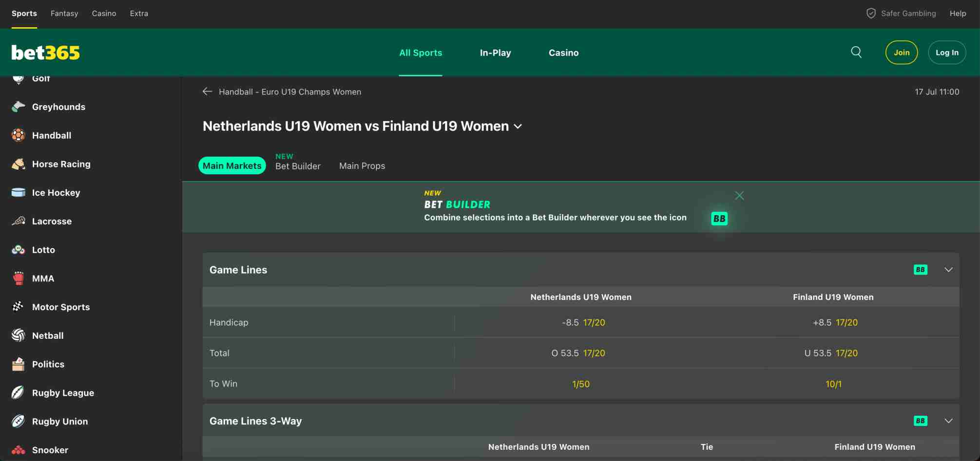Click the Game Lines section title
Viewport: 980px width, 461px height.
238,270
